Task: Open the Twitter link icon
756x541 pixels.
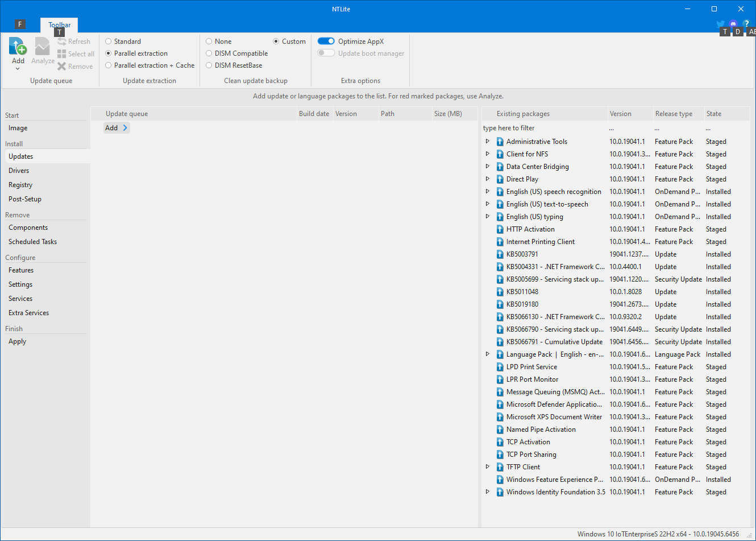Action: [x=720, y=24]
